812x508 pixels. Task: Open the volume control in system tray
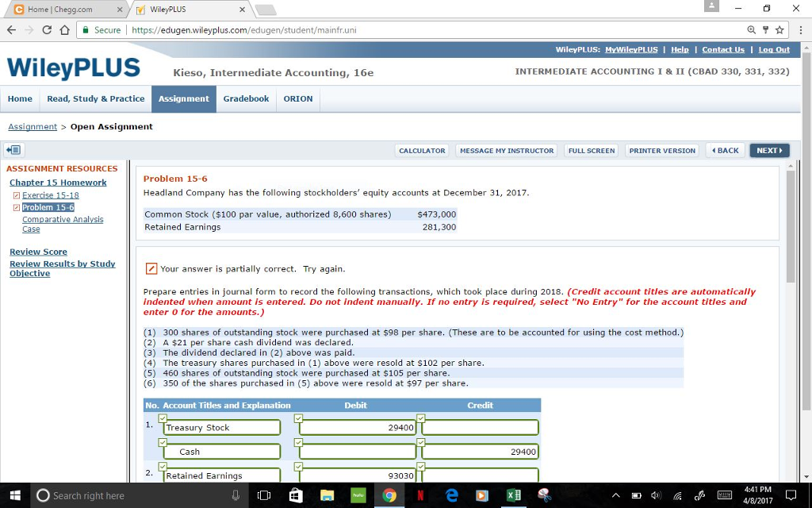coord(656,495)
